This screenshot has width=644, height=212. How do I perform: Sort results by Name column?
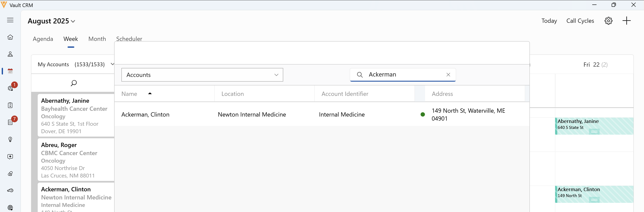[x=129, y=94]
